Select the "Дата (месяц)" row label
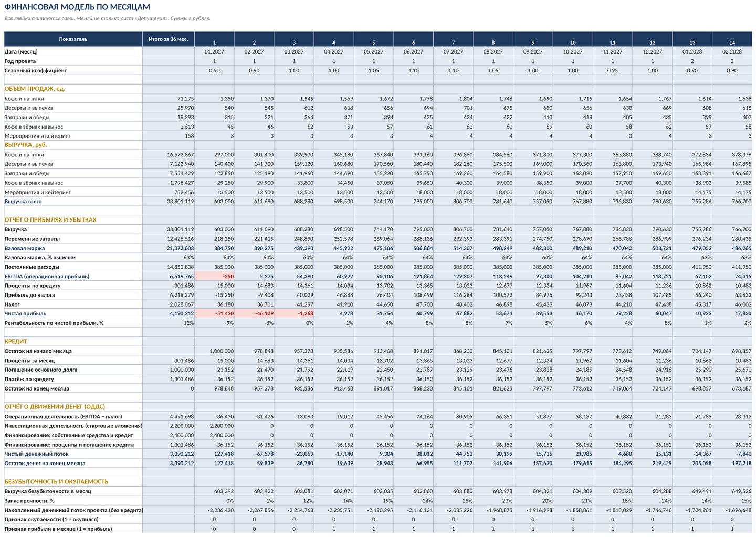 (21, 52)
